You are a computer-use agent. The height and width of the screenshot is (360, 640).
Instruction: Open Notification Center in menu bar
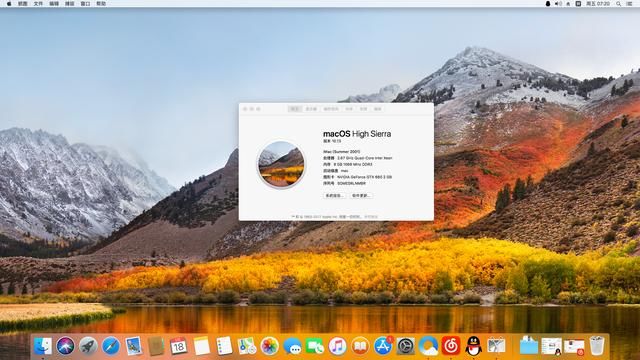tap(629, 4)
